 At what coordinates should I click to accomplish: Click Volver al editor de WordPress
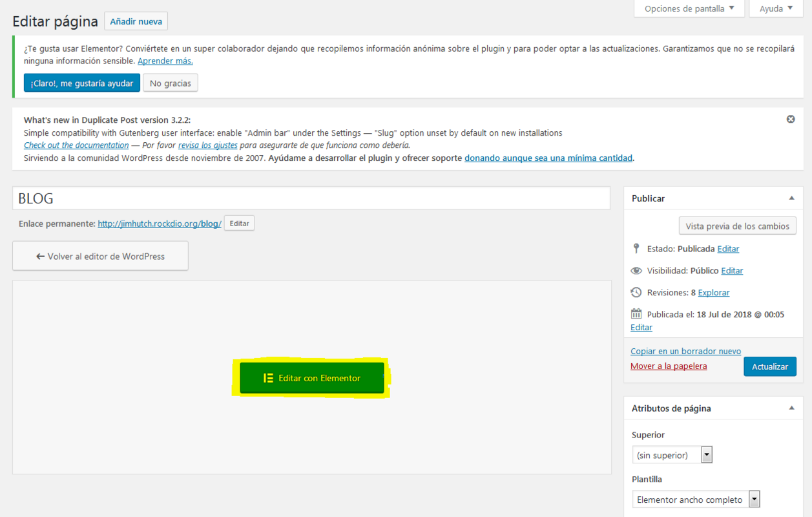(100, 256)
